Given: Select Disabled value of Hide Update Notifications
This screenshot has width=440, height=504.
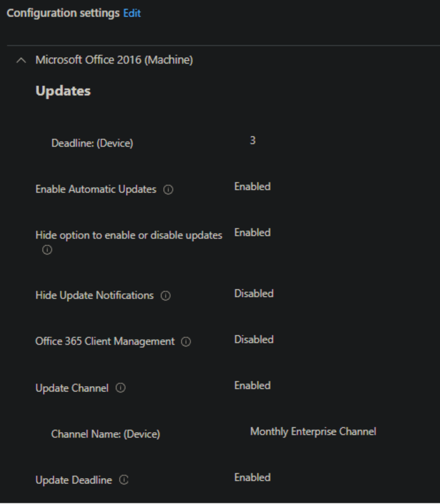Looking at the screenshot, I should coord(254,294).
